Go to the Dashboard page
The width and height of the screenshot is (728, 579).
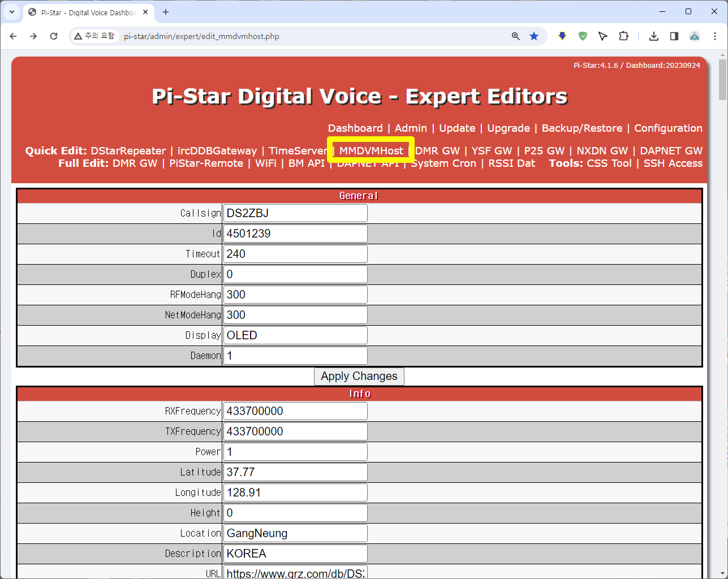coord(355,128)
